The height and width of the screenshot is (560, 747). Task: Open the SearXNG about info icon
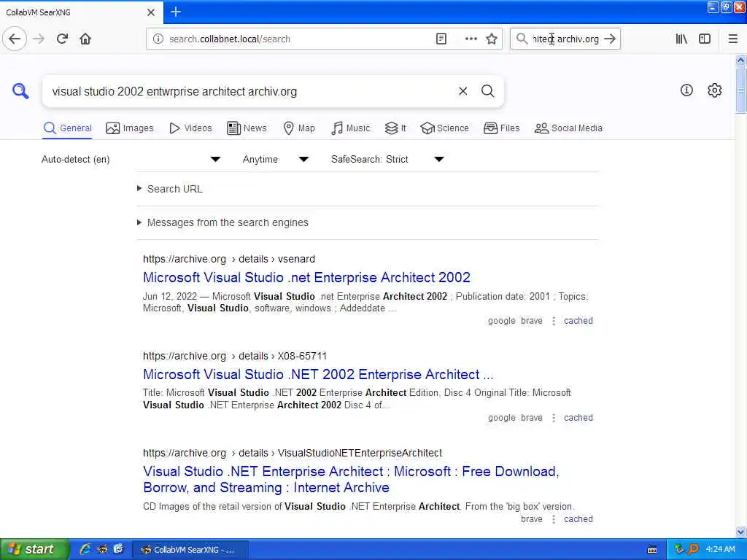click(686, 90)
